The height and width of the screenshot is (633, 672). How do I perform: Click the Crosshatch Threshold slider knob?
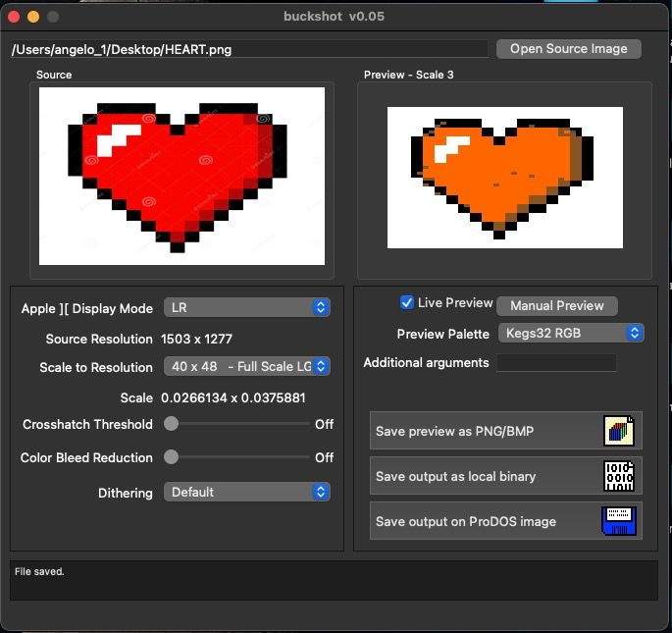tap(171, 424)
